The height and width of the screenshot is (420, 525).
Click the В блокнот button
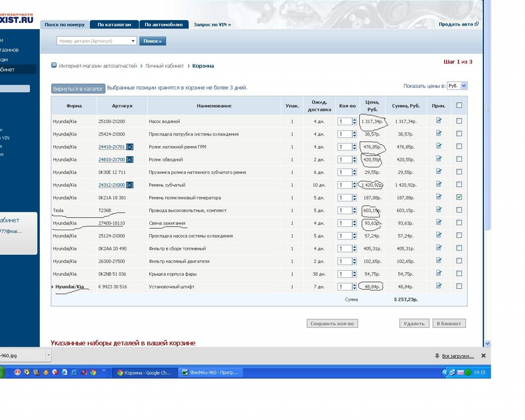point(449,324)
